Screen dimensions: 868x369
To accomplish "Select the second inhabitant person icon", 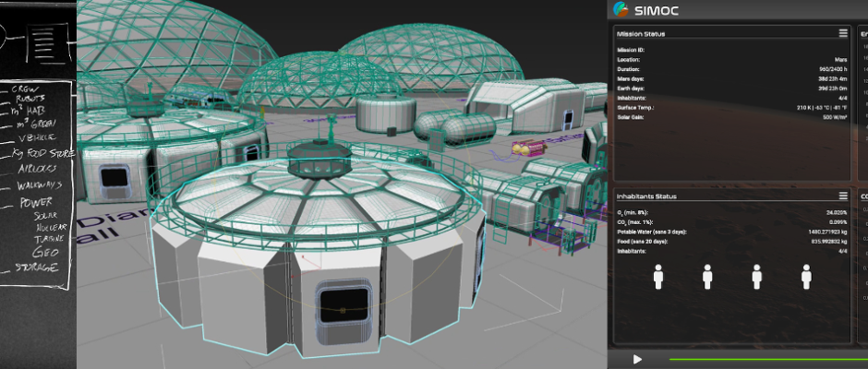I will 707,276.
